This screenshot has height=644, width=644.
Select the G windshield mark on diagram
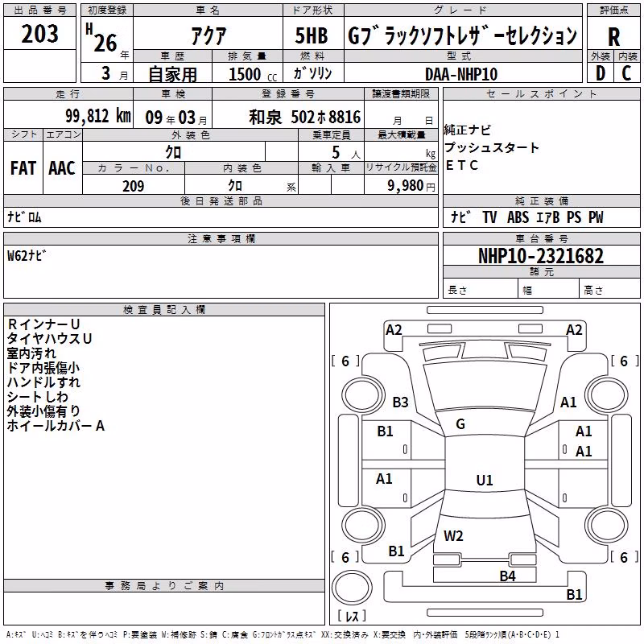click(460, 424)
